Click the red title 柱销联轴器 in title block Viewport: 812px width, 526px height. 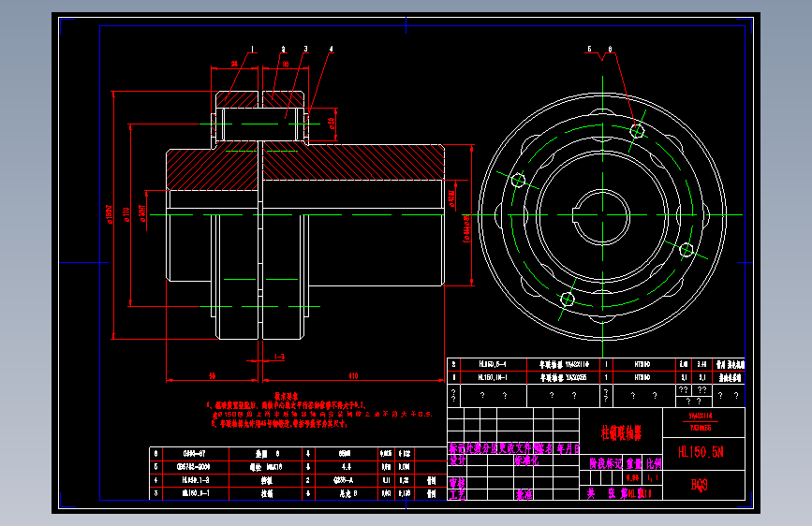[x=621, y=432]
